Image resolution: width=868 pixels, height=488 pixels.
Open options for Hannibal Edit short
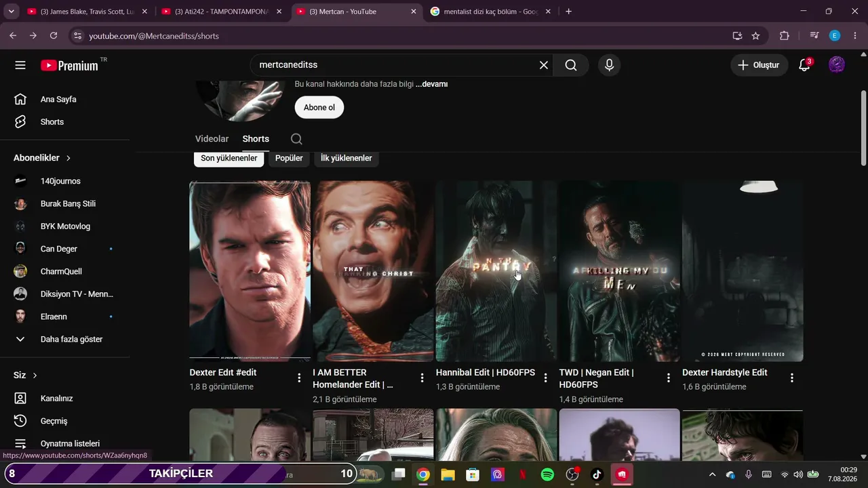point(545,378)
